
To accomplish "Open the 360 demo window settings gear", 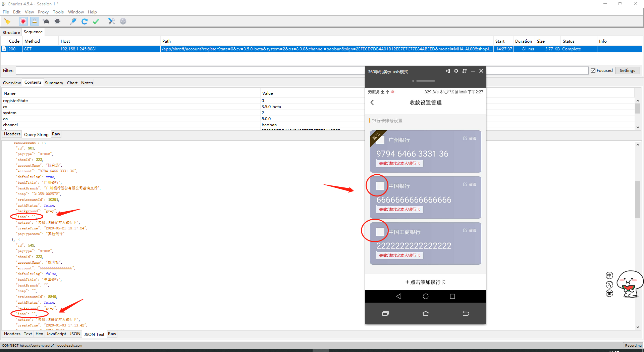I will click(456, 71).
